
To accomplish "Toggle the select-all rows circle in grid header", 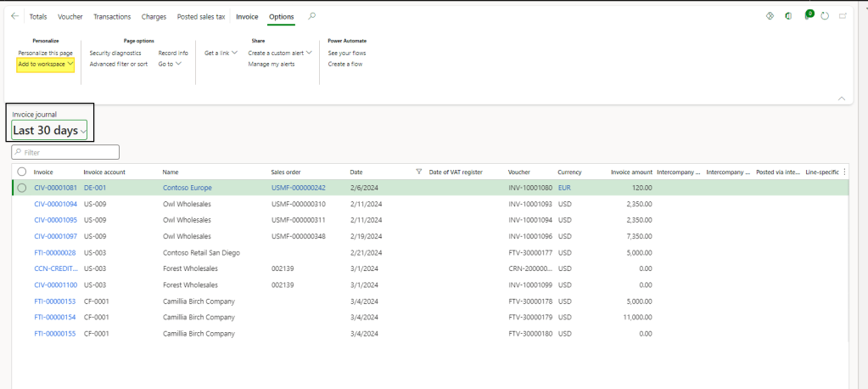I will click(22, 172).
